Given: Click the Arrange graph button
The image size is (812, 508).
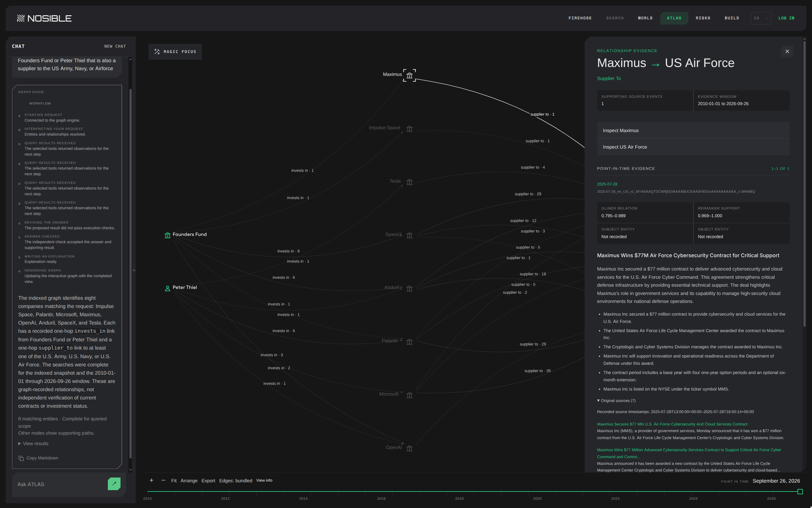Looking at the screenshot, I should (x=189, y=481).
